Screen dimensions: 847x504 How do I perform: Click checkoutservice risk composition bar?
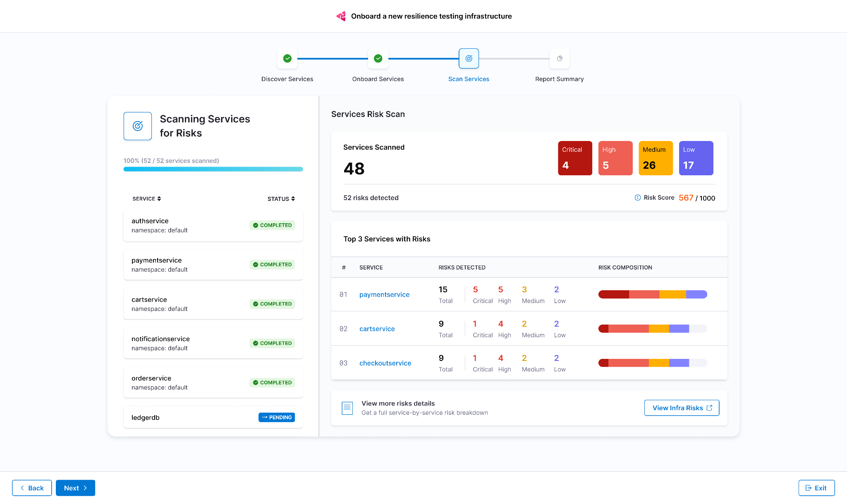(x=653, y=363)
